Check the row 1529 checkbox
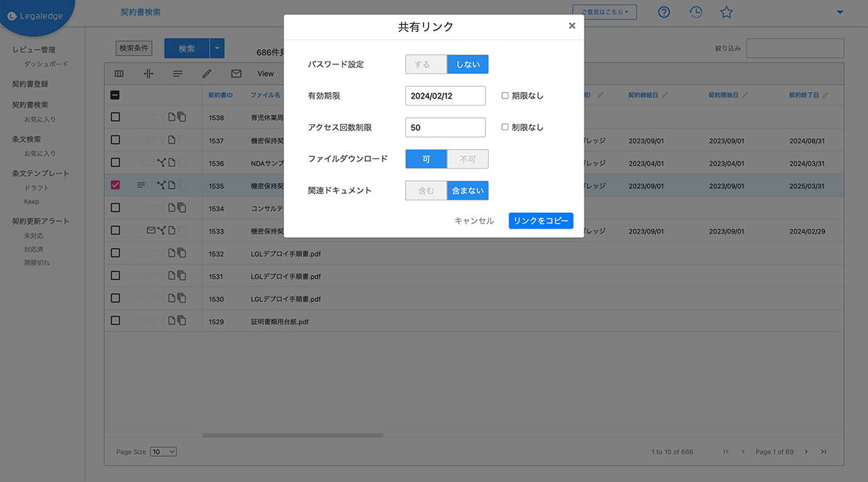The image size is (868, 482). tap(115, 321)
